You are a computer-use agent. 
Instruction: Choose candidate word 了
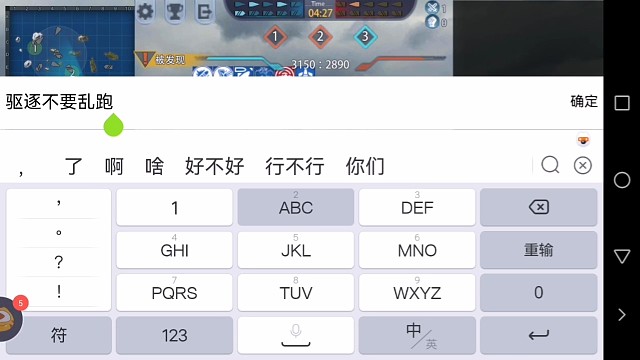click(x=73, y=166)
